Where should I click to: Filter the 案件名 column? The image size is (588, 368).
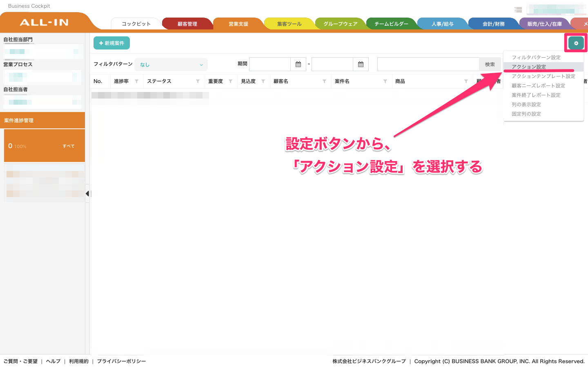[x=385, y=81]
